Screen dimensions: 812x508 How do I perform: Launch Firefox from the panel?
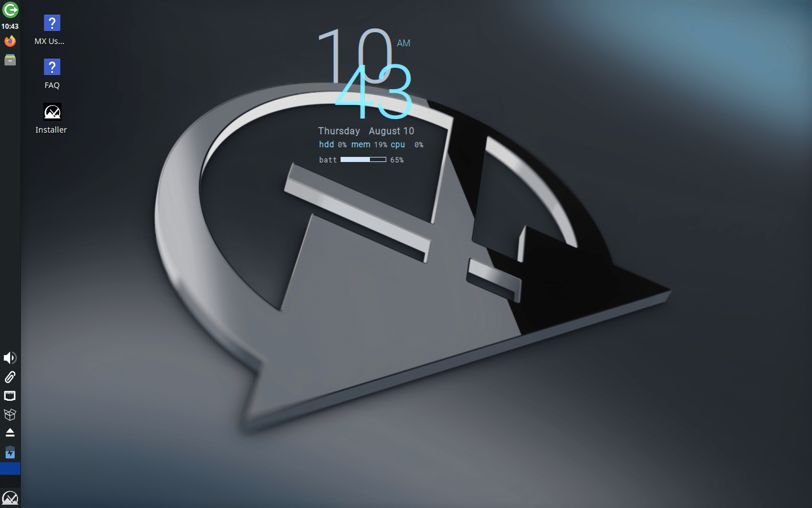[10, 41]
